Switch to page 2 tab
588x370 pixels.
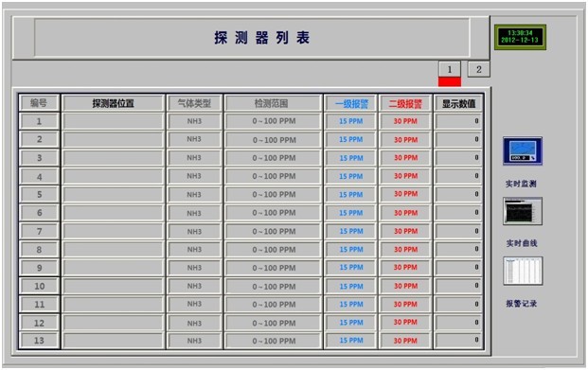pos(478,69)
